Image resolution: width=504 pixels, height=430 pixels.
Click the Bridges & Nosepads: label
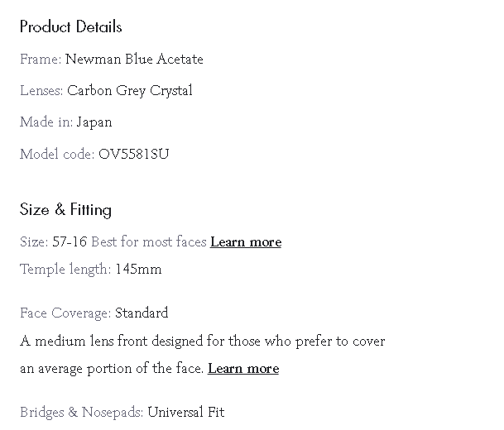[81, 413]
